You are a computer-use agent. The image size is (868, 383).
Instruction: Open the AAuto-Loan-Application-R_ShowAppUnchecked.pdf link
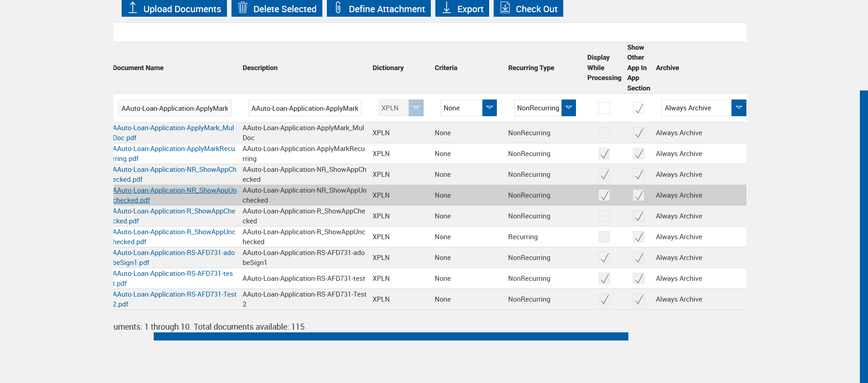coord(174,237)
